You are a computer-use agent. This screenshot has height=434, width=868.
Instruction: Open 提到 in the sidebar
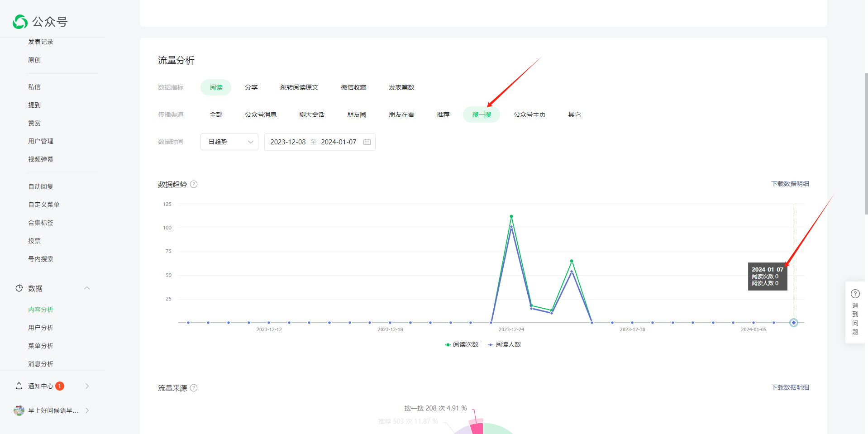point(34,105)
